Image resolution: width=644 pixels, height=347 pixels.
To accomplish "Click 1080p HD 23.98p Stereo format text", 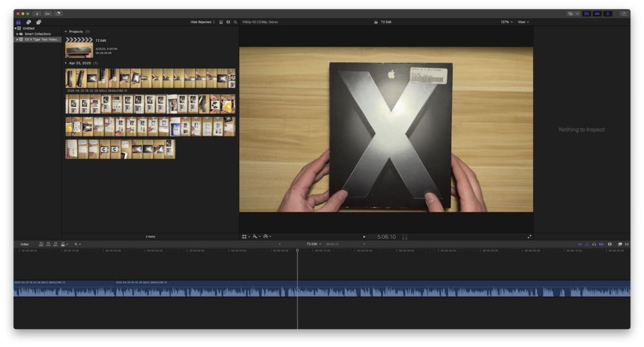I will point(260,22).
